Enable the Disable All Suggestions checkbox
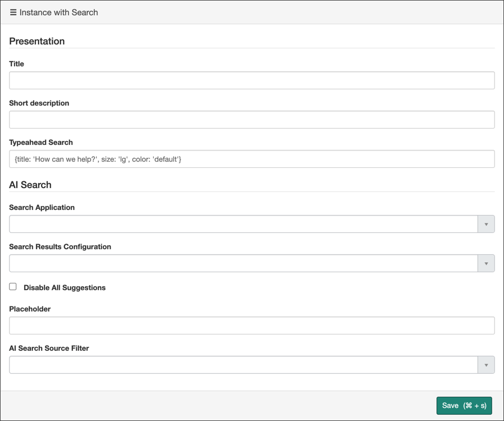504x421 pixels. pyautogui.click(x=13, y=286)
